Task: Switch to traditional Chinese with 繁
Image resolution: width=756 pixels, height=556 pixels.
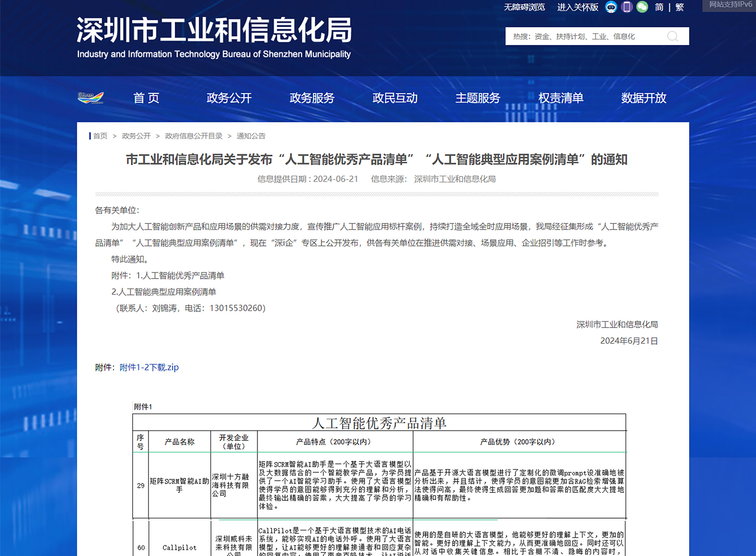Action: tap(679, 7)
